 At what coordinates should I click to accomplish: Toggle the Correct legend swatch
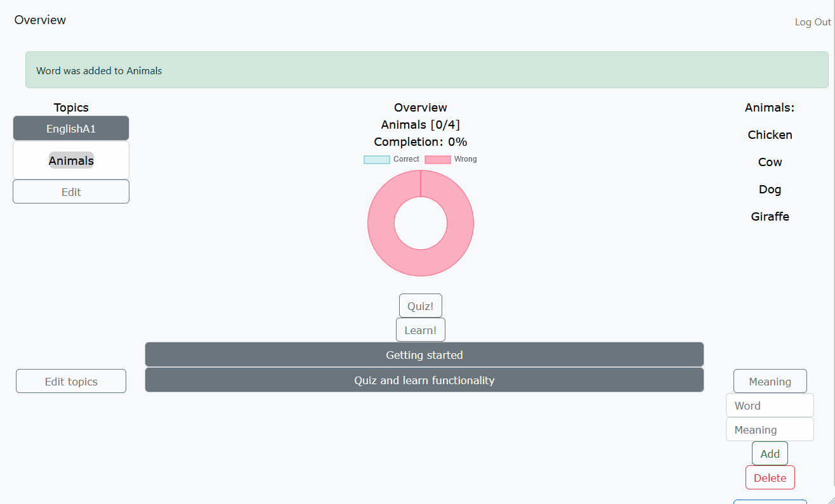(x=377, y=160)
